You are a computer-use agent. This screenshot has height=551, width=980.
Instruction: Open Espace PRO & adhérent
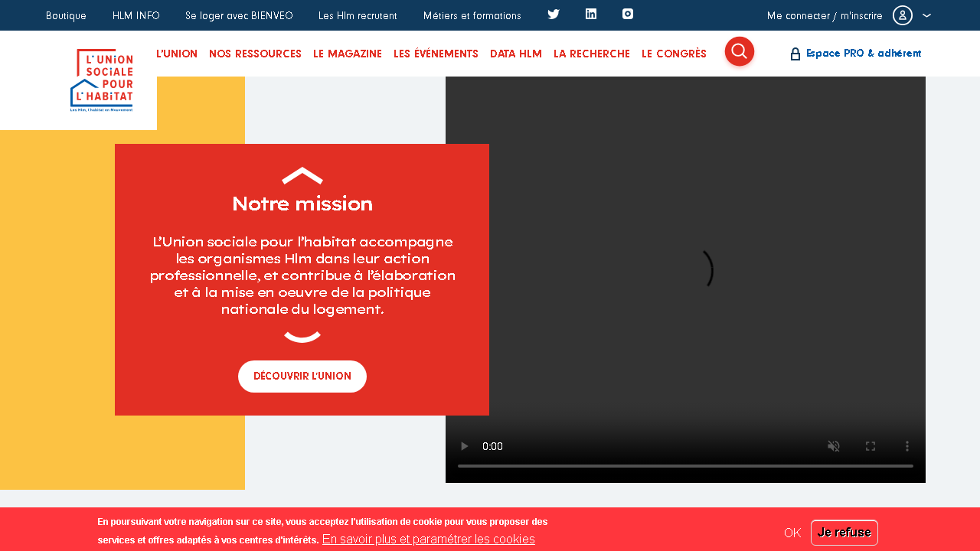tap(864, 54)
